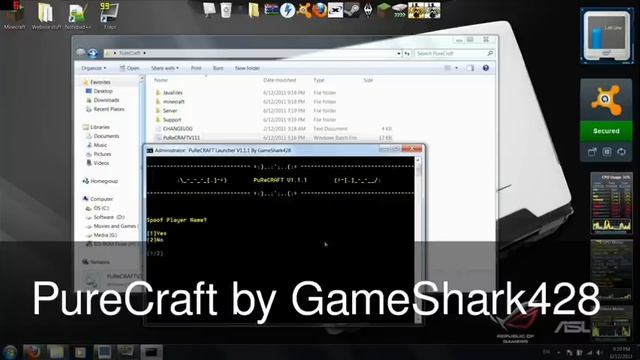Open Avast antivirus from the dock
This screenshot has height=360, width=640.
(x=304, y=10)
